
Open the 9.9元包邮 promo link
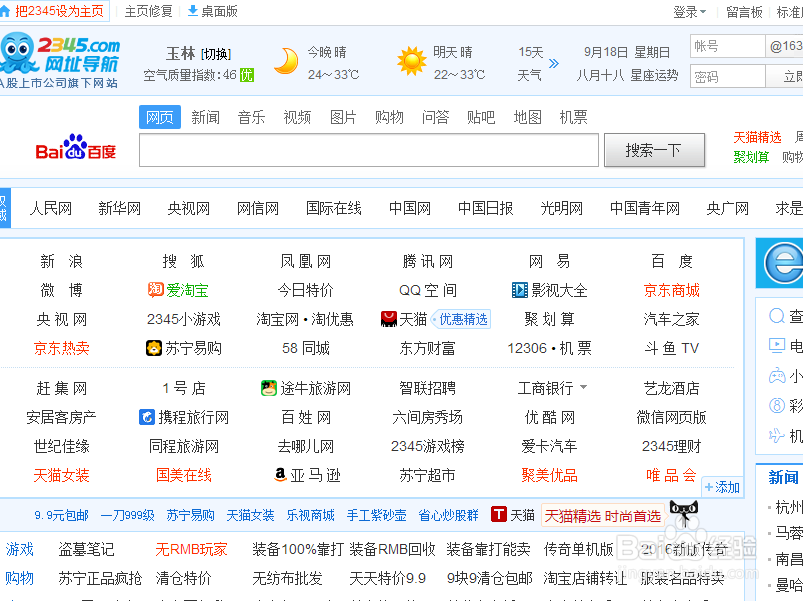[x=61, y=515]
